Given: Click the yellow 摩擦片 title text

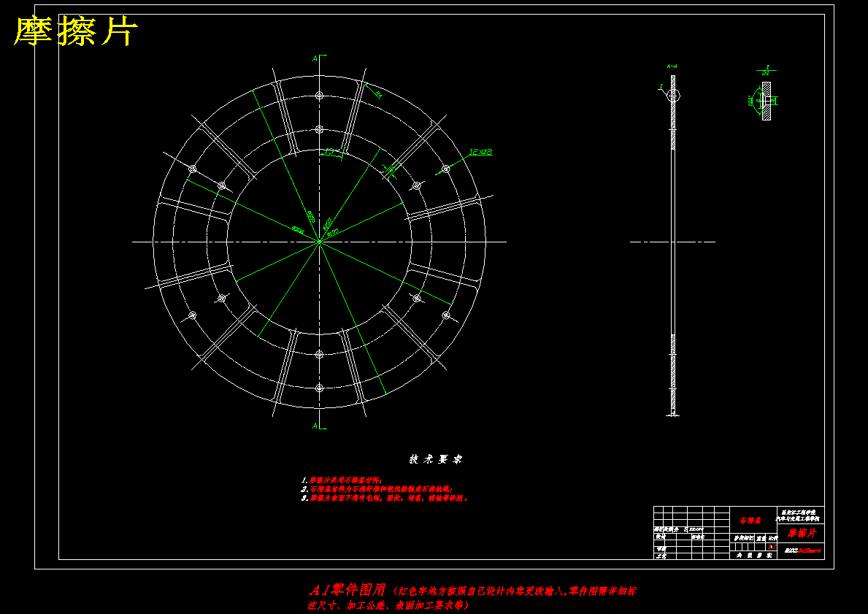Looking at the screenshot, I should 74,31.
